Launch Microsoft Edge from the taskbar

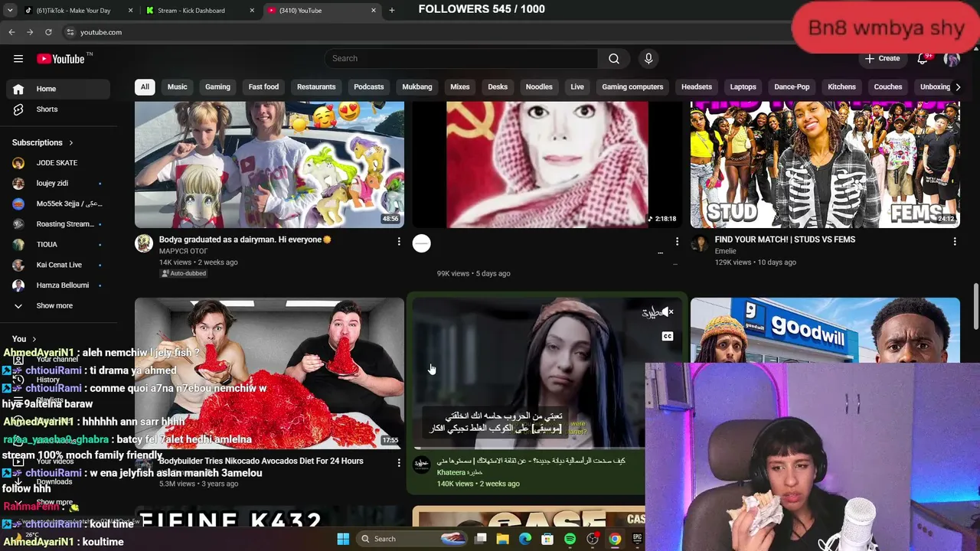coord(524,539)
